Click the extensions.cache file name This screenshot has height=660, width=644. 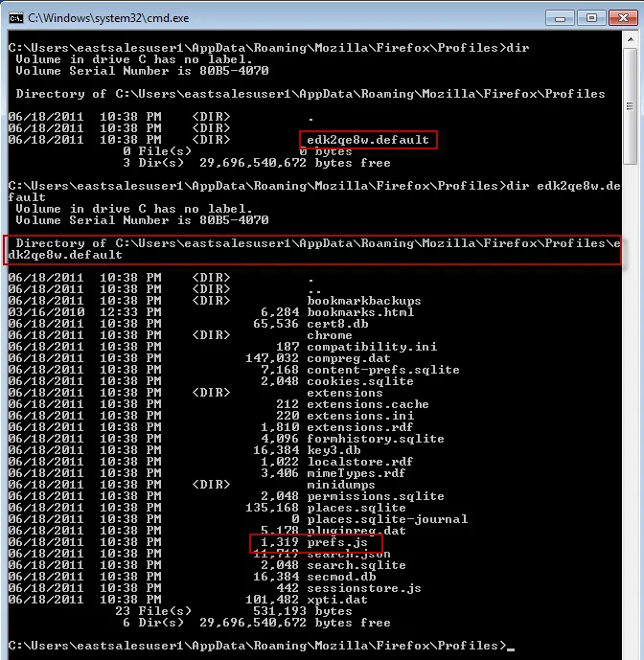pyautogui.click(x=368, y=404)
